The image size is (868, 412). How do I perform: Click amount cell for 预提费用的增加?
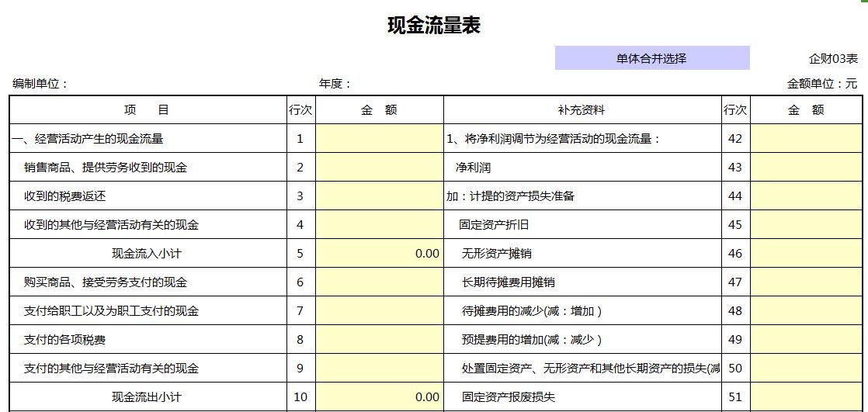click(x=806, y=340)
